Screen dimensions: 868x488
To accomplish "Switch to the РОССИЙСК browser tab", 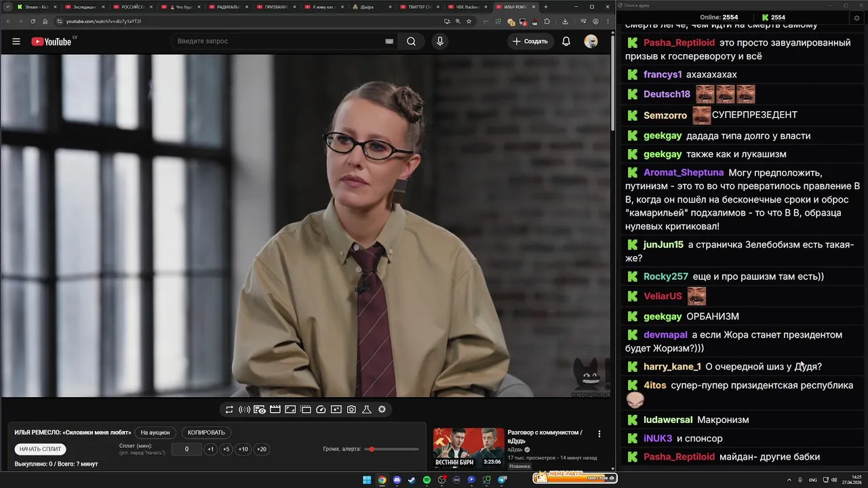I will 132,7.
